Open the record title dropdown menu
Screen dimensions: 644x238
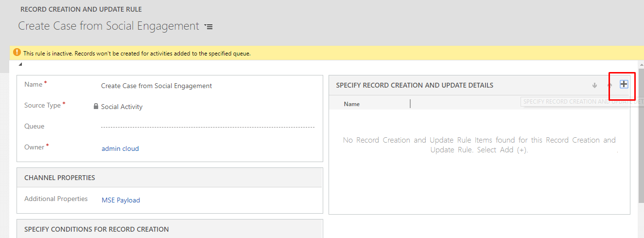click(x=209, y=27)
